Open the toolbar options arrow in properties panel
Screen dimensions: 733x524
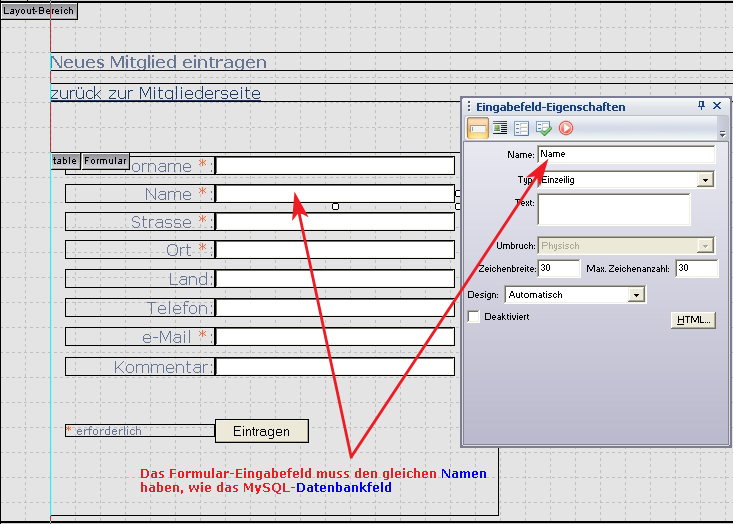point(722,133)
